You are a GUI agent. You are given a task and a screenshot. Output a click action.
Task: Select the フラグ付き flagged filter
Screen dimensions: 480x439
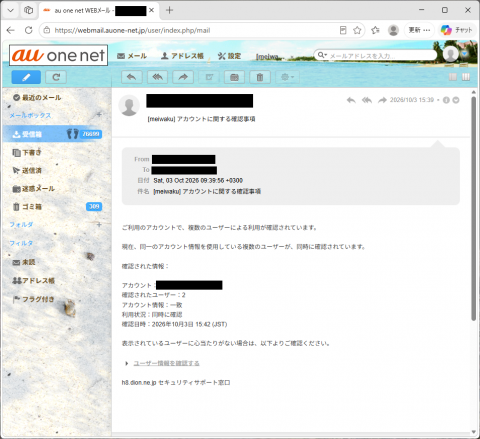pyautogui.click(x=33, y=299)
